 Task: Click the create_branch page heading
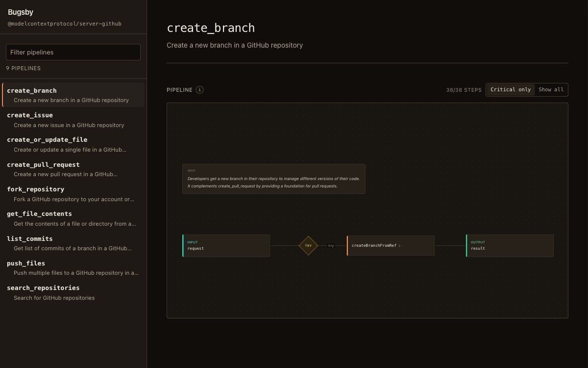click(211, 27)
